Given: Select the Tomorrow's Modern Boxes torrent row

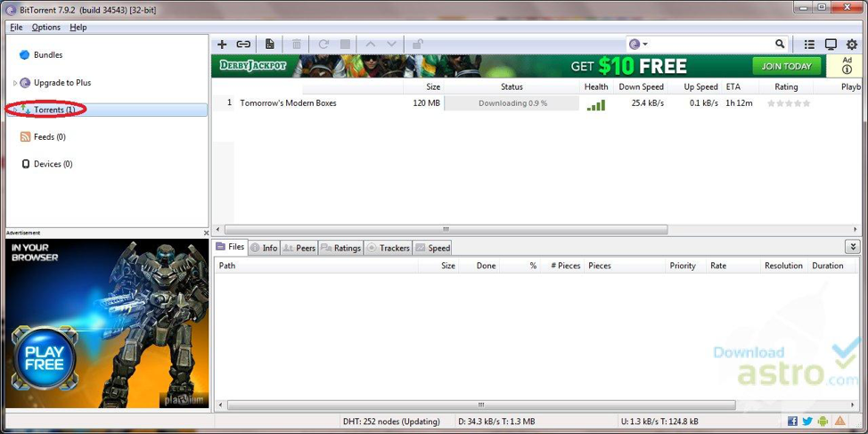Looking at the screenshot, I should coord(539,103).
